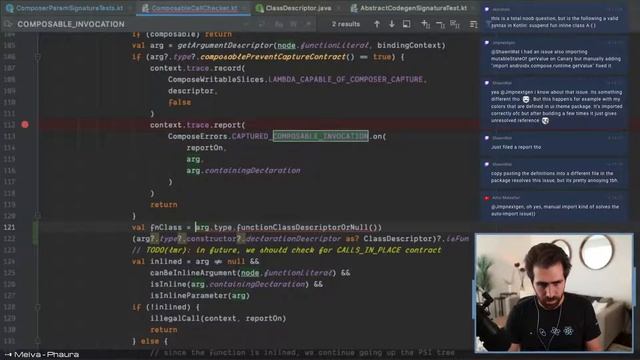Click the Java class icon on ClassDescriptor tab

[x=259, y=8]
